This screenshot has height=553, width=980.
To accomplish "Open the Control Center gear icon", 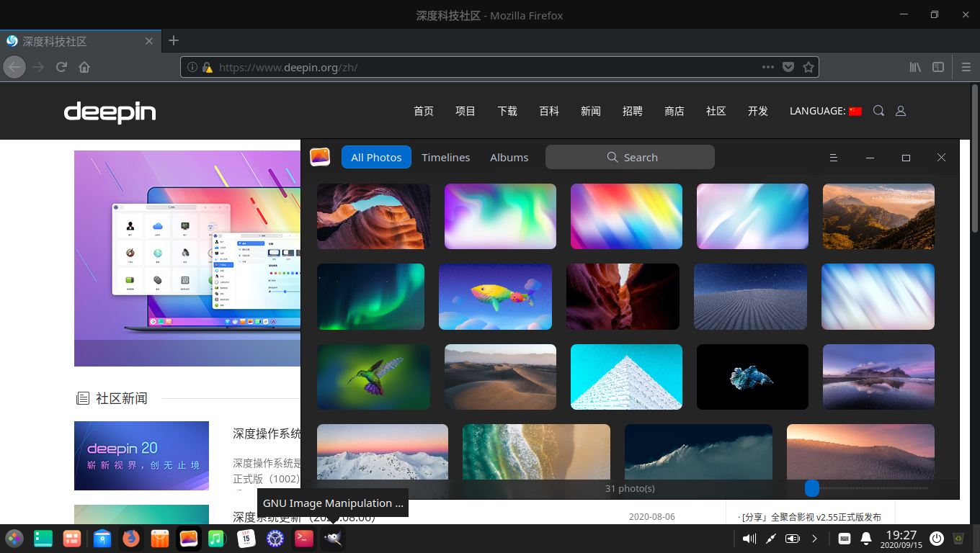I will click(275, 538).
